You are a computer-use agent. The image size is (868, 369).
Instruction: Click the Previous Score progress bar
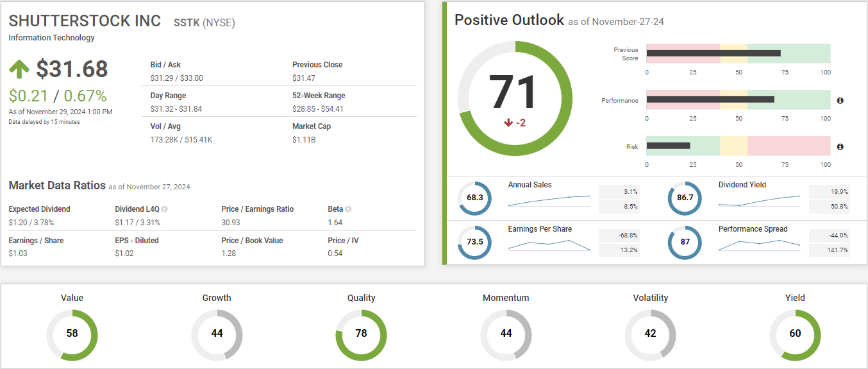pyautogui.click(x=739, y=53)
